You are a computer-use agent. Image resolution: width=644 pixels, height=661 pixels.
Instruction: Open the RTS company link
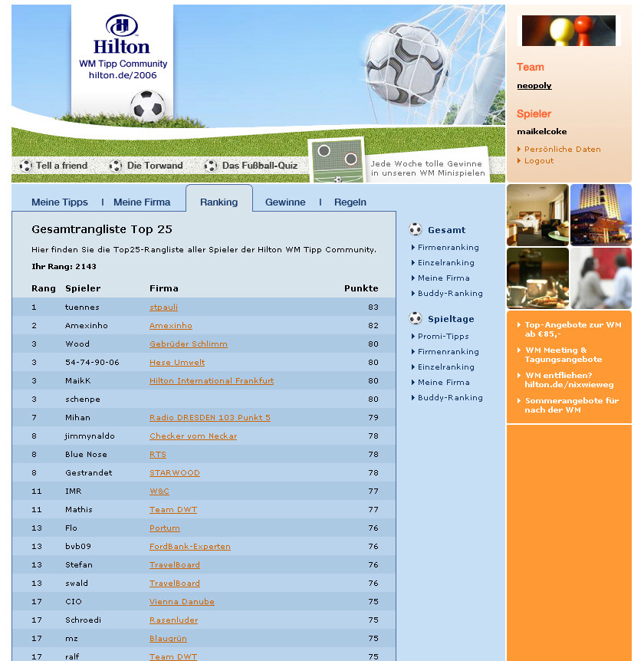point(158,455)
